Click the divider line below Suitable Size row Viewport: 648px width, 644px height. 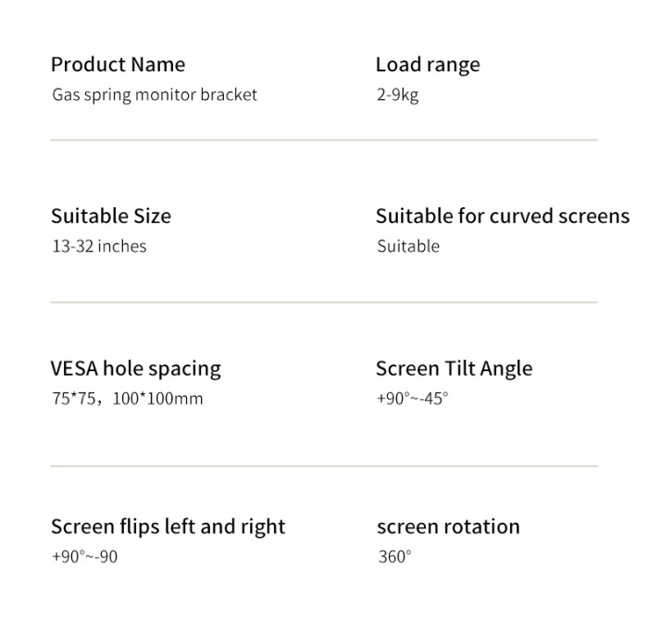point(323,303)
